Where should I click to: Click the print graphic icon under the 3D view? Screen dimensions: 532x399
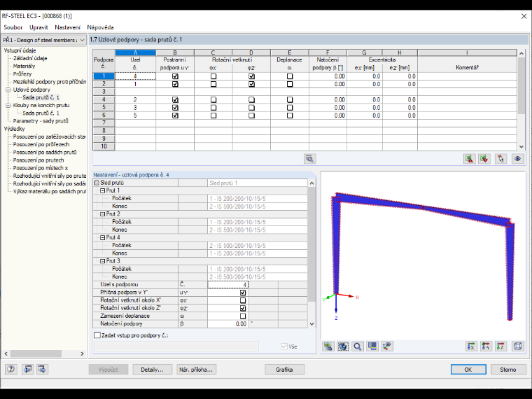[328, 346]
